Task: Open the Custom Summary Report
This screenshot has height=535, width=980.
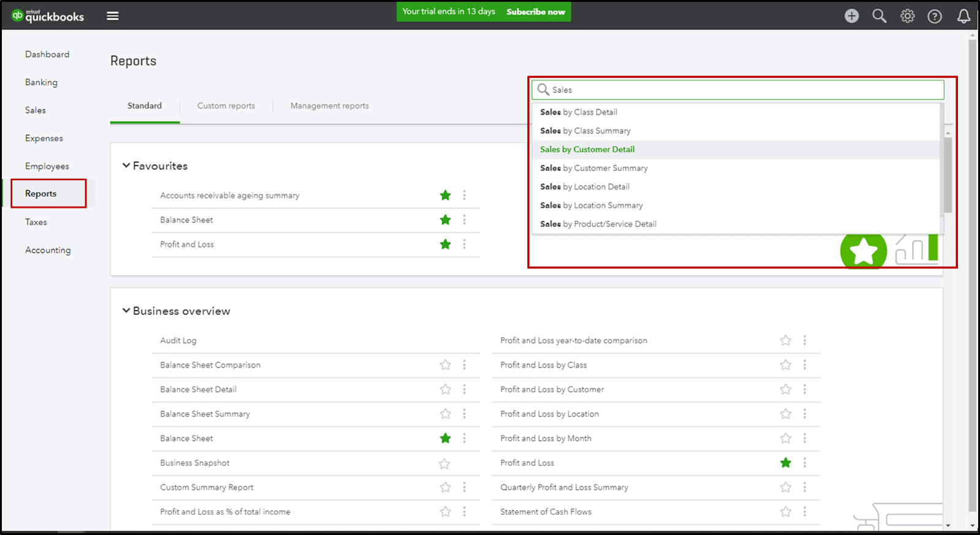Action: click(206, 488)
